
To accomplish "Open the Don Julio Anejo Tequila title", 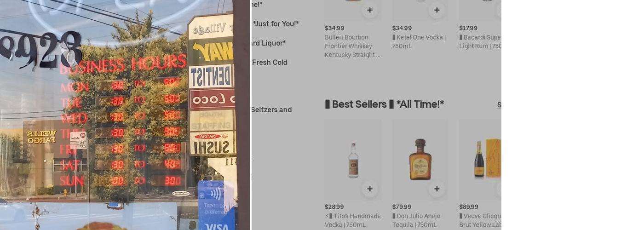I will pyautogui.click(x=416, y=220).
